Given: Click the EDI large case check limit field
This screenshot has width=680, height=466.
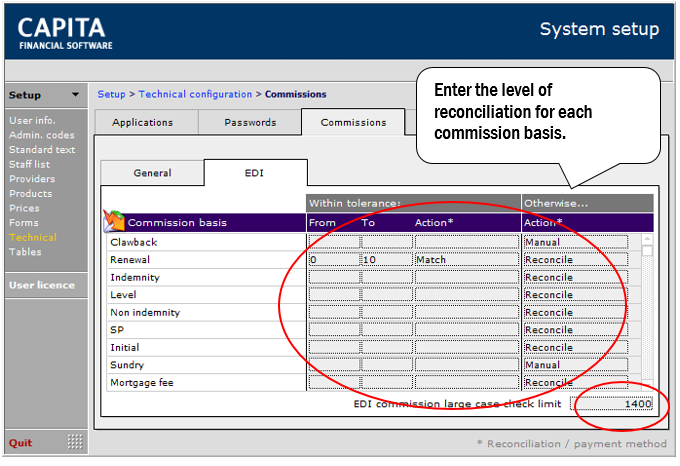Looking at the screenshot, I should click(x=611, y=404).
